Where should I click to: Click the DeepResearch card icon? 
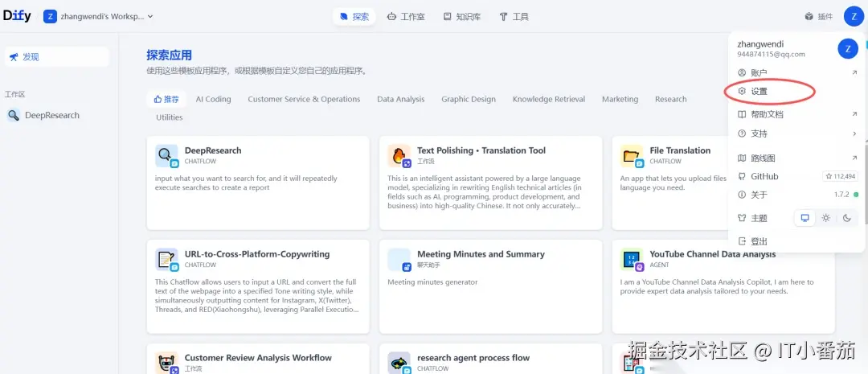click(166, 156)
